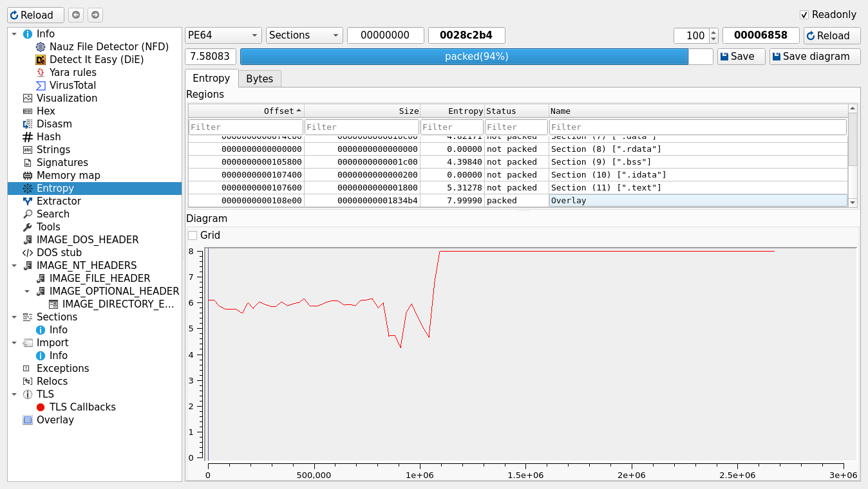Select the IMAGE_FILE_HEADER icon
The height and width of the screenshot is (489, 868).
pyautogui.click(x=41, y=279)
